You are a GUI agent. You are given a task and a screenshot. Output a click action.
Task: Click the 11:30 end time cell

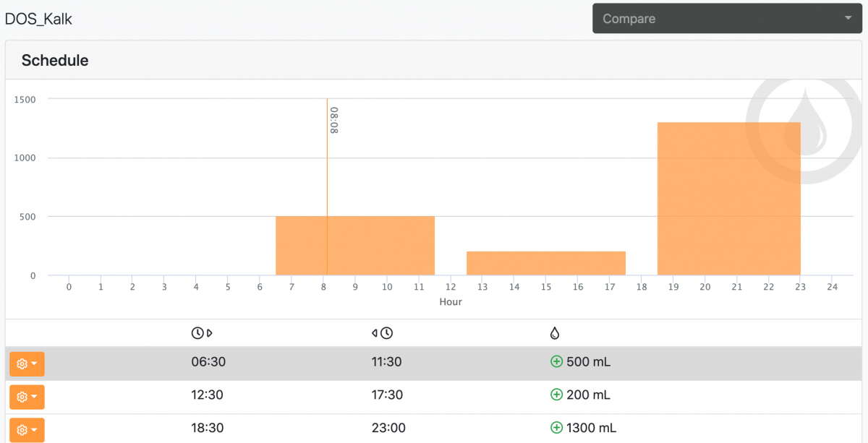(x=386, y=361)
